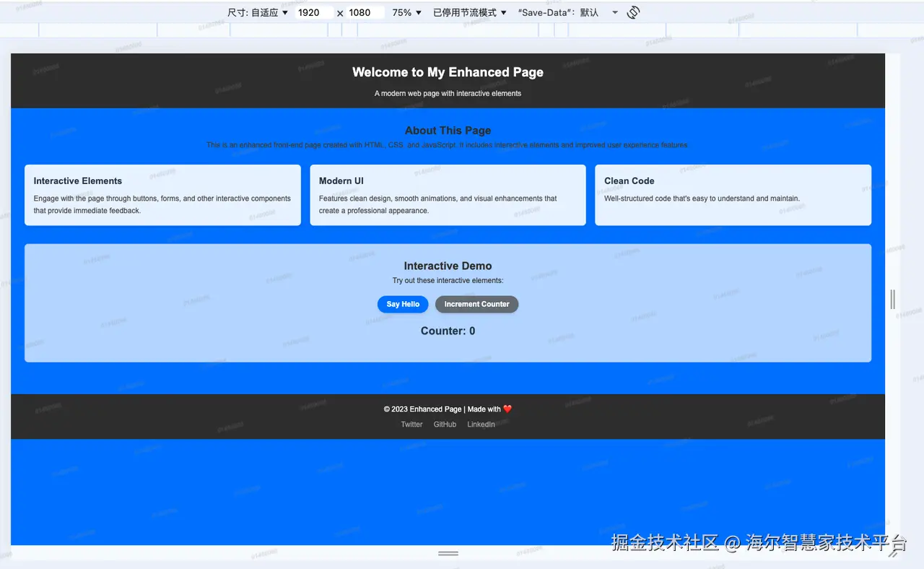
Task: Open the "Save-Data": 默认 dropdown
Action: (x=568, y=12)
